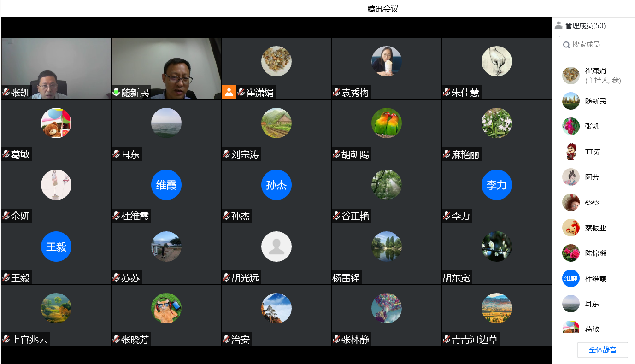Screen dimensions: 635x364
Task: Toggle the muted mic on 麻艳丽's tile
Action: pyautogui.click(x=447, y=154)
